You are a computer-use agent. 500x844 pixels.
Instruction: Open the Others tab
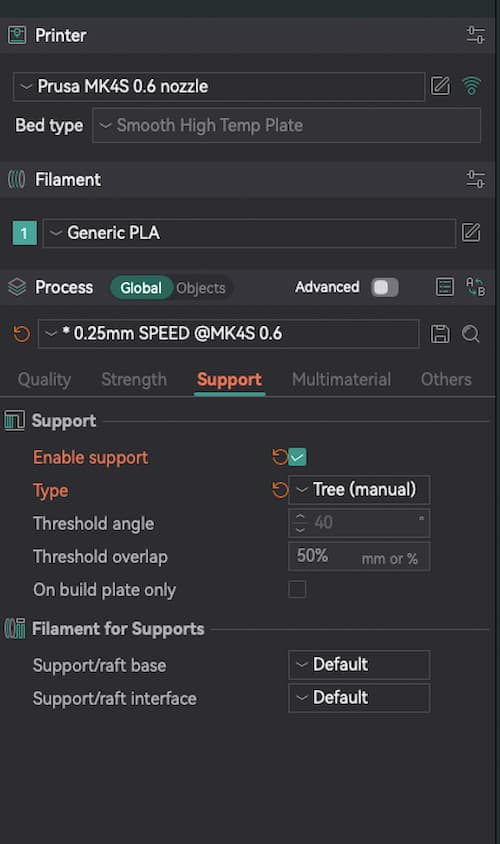(x=446, y=379)
